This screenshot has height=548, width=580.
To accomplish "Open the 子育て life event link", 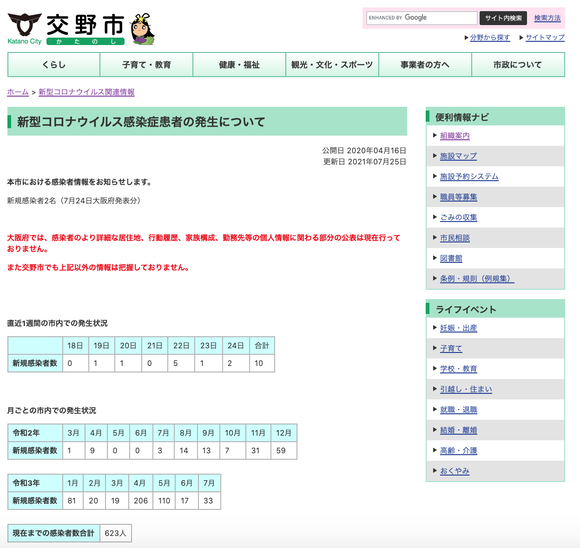I will 451,349.
